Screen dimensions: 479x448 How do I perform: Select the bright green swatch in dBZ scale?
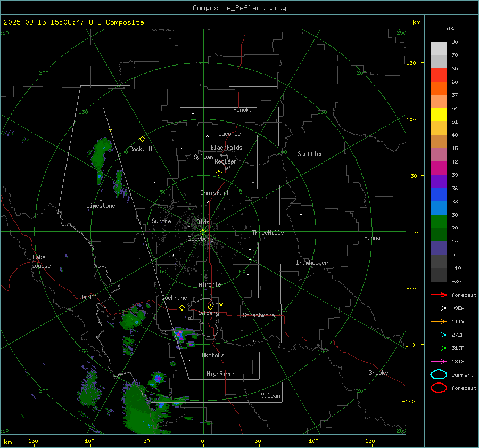[439, 221]
